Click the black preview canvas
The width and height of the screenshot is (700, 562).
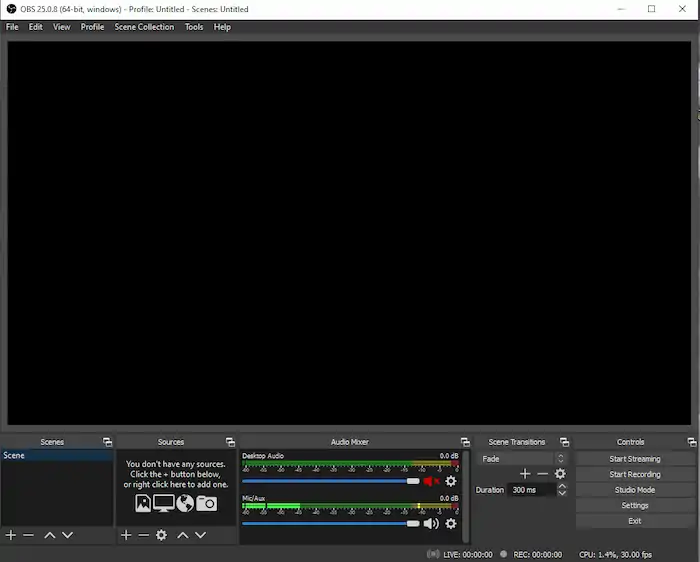(x=349, y=233)
